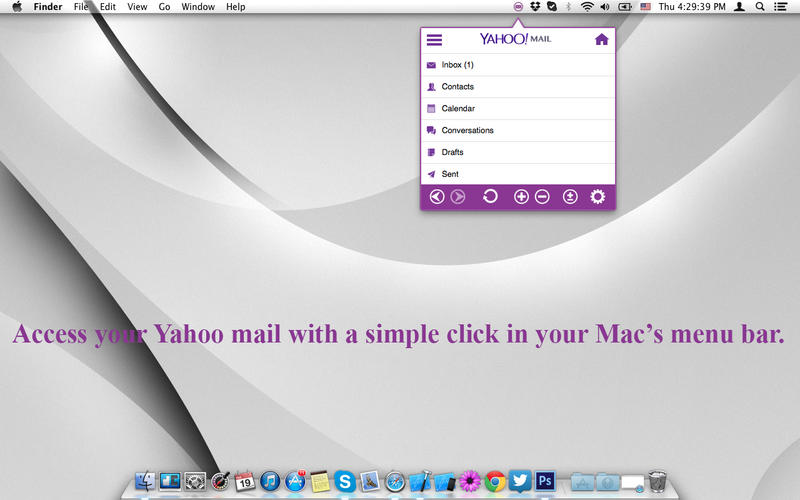Open the Apple menu
This screenshot has width=800, height=500.
point(17,7)
